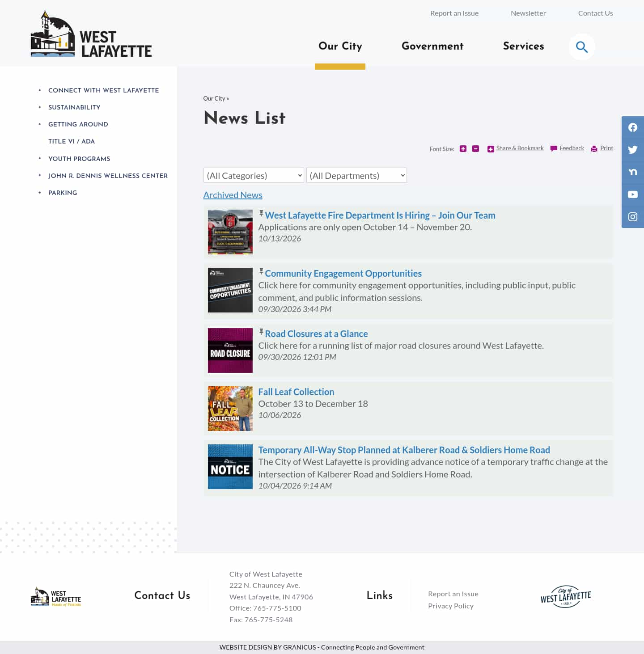Open the All Categories dropdown
The height and width of the screenshot is (654, 644).
coord(254,175)
